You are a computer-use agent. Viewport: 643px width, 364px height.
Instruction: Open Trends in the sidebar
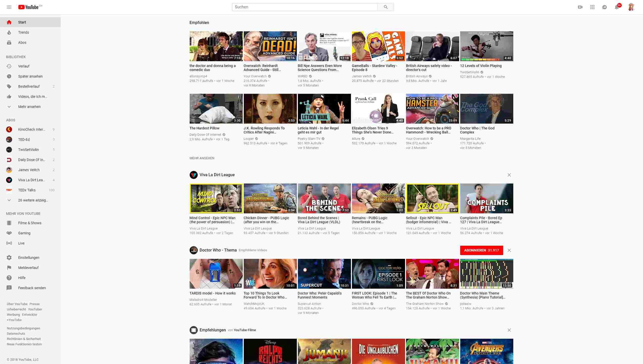pos(30,32)
